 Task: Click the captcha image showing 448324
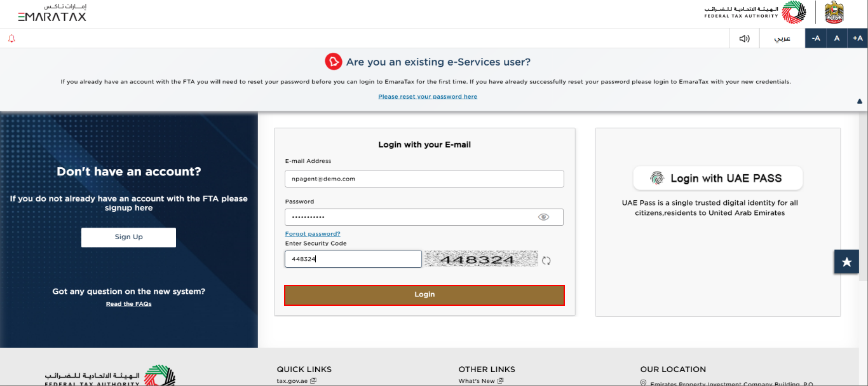pos(481,259)
